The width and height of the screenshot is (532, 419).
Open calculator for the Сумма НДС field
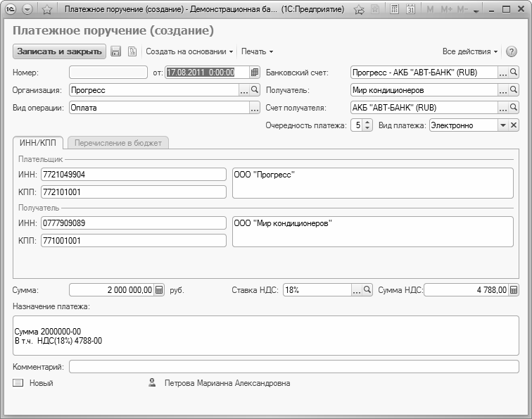point(514,290)
